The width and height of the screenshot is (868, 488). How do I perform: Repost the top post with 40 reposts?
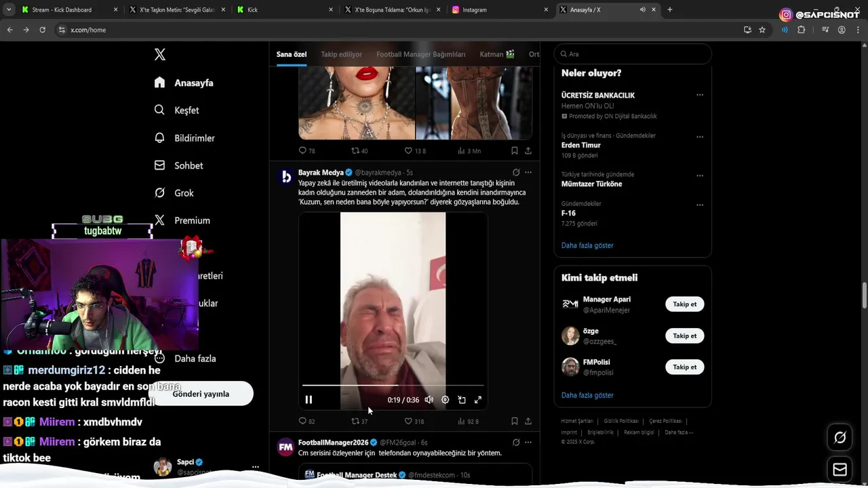coord(359,150)
